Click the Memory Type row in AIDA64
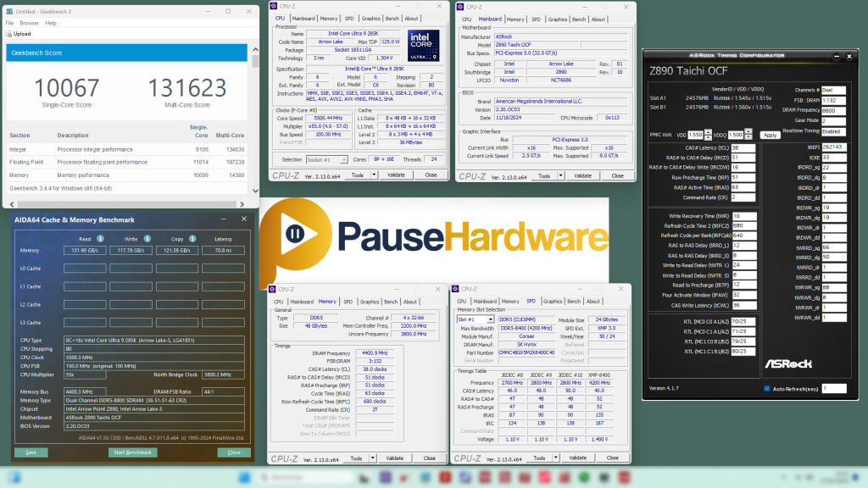The image size is (868, 488). click(x=131, y=401)
